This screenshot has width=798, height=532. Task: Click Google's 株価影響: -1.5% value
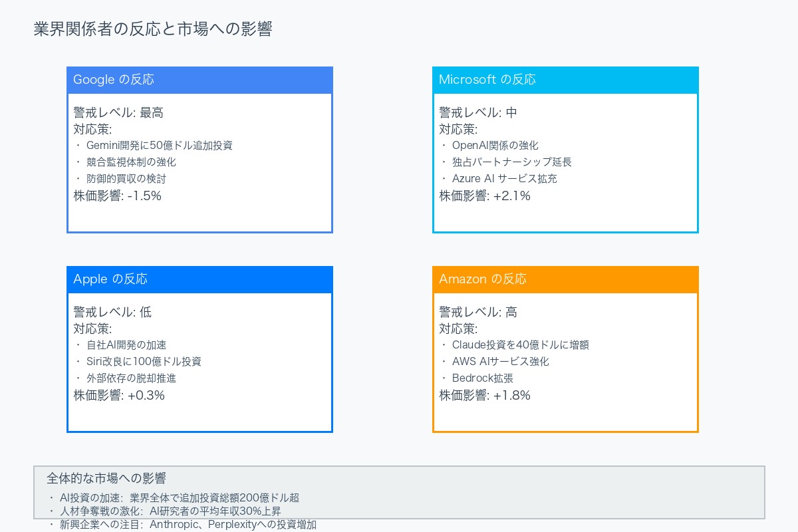click(117, 196)
